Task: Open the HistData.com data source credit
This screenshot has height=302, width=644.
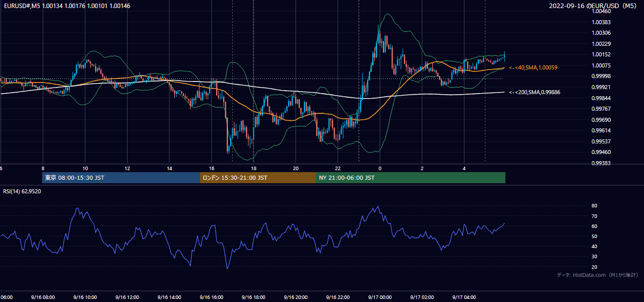Action: click(598, 275)
